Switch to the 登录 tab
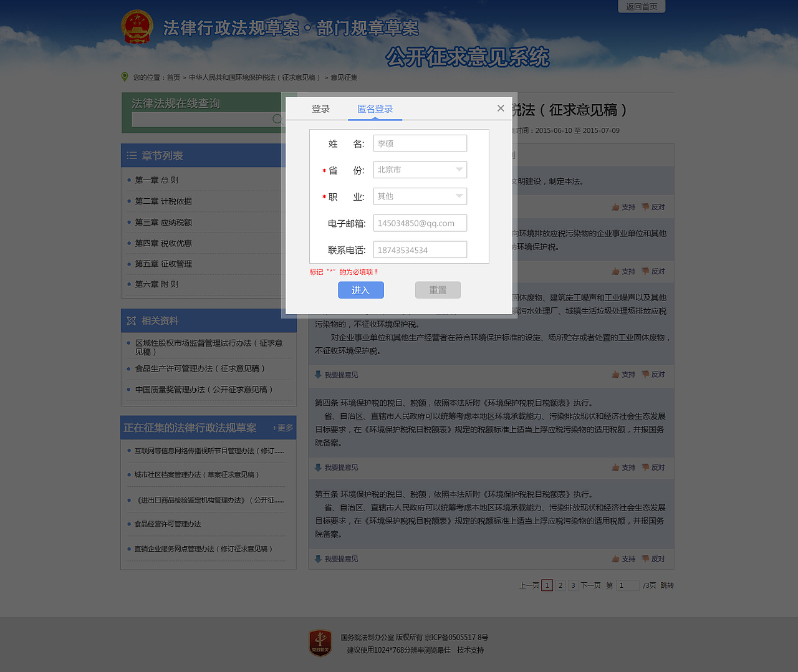This screenshot has width=798, height=672. pos(320,108)
